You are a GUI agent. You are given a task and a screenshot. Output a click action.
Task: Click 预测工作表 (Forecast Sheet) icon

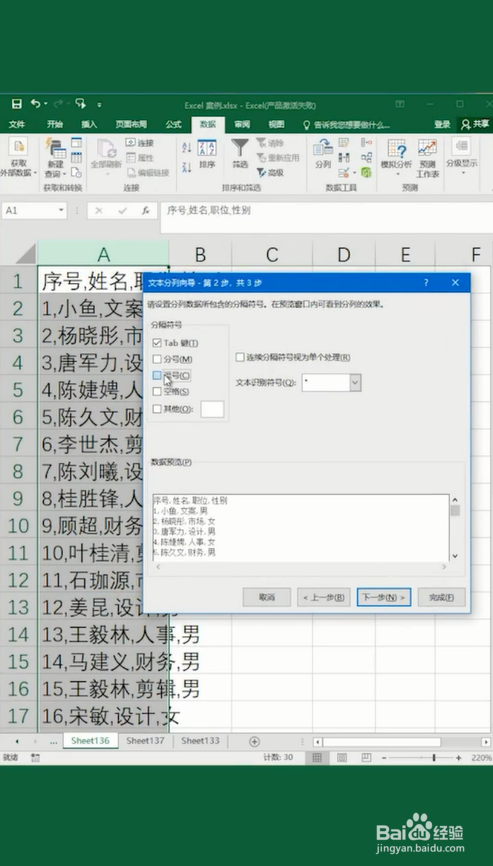click(x=427, y=158)
